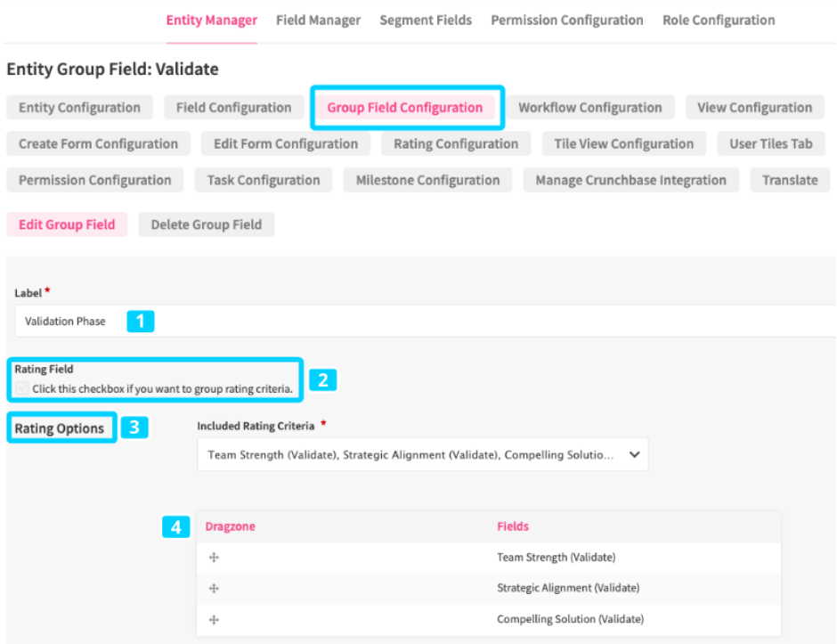Go to Role Configuration tab
The image size is (837, 644).
(x=719, y=20)
